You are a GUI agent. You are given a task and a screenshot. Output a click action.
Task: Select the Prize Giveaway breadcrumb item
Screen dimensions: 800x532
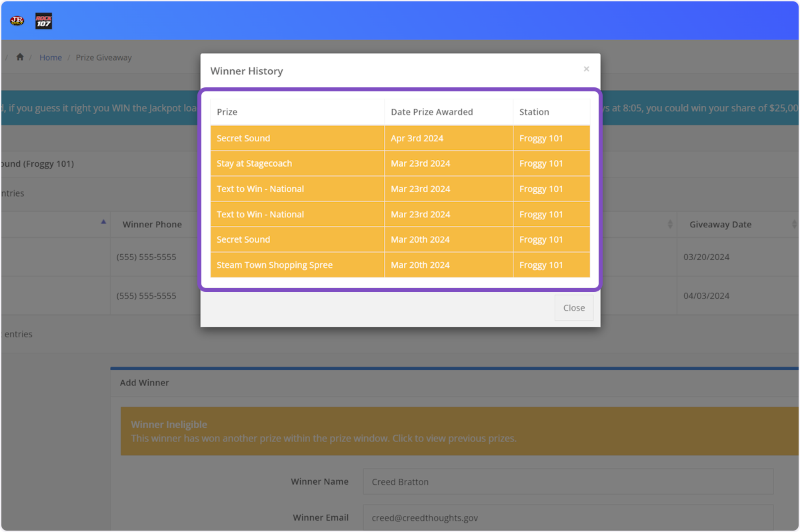click(x=103, y=57)
